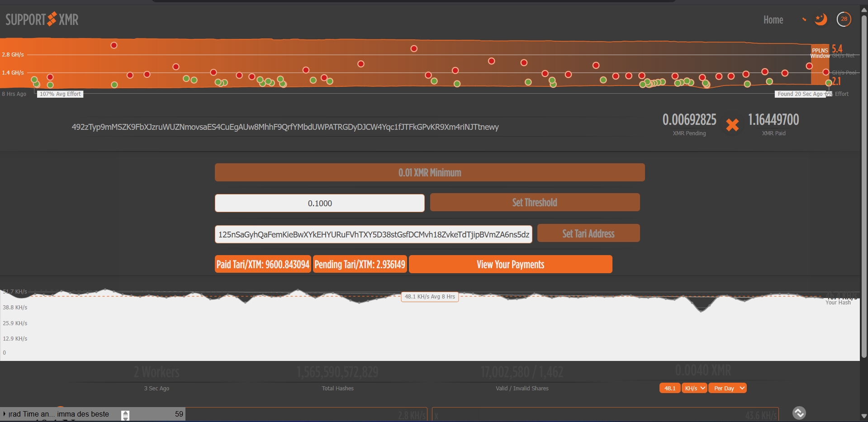868x422 pixels.
Task: Click the 38.8 KH/s axis label
Action: 15,308
